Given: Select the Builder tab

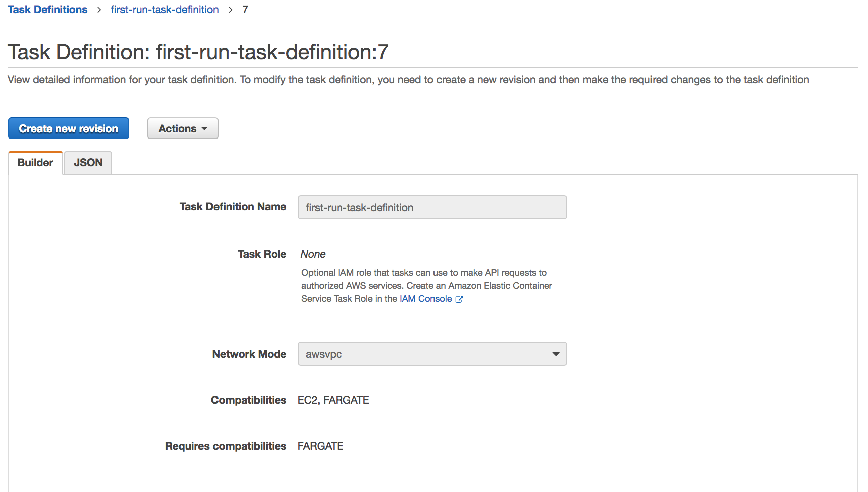Looking at the screenshot, I should 35,163.
